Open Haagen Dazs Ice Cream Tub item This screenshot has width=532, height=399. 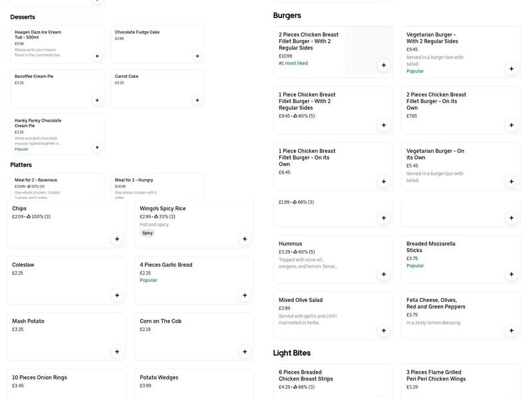pos(38,35)
